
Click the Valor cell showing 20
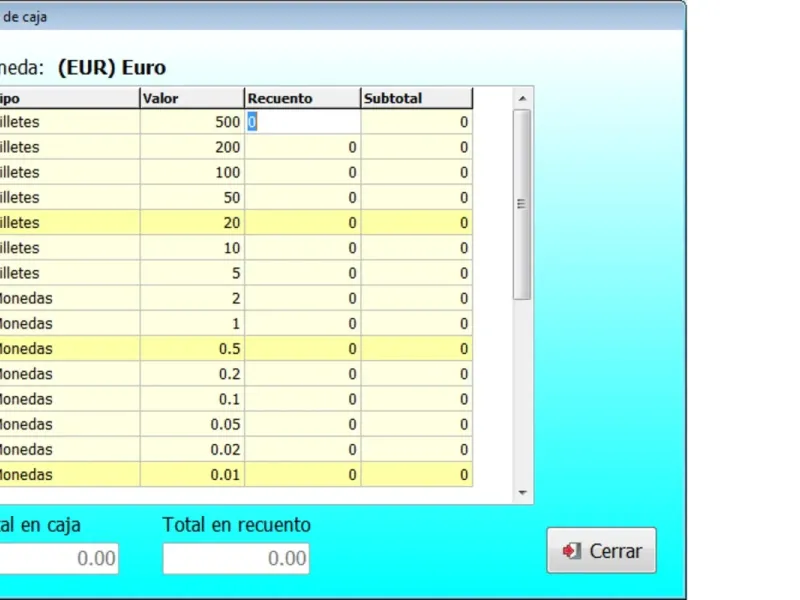pos(192,222)
